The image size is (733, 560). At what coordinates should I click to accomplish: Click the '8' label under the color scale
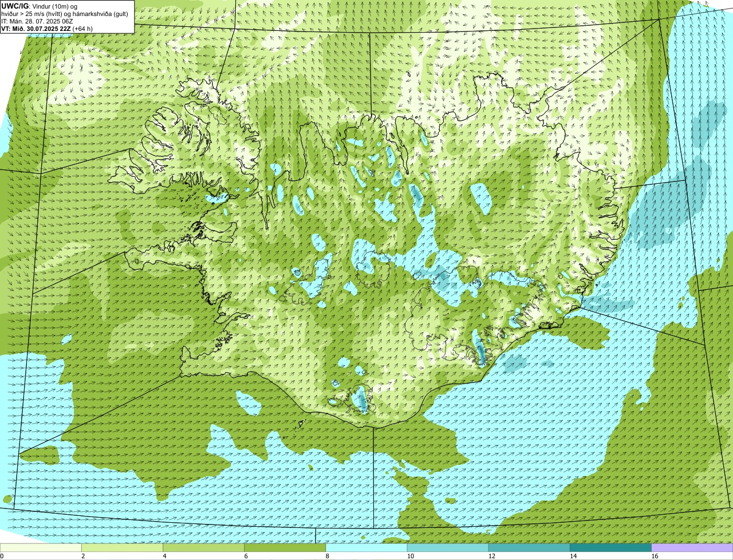[328, 556]
